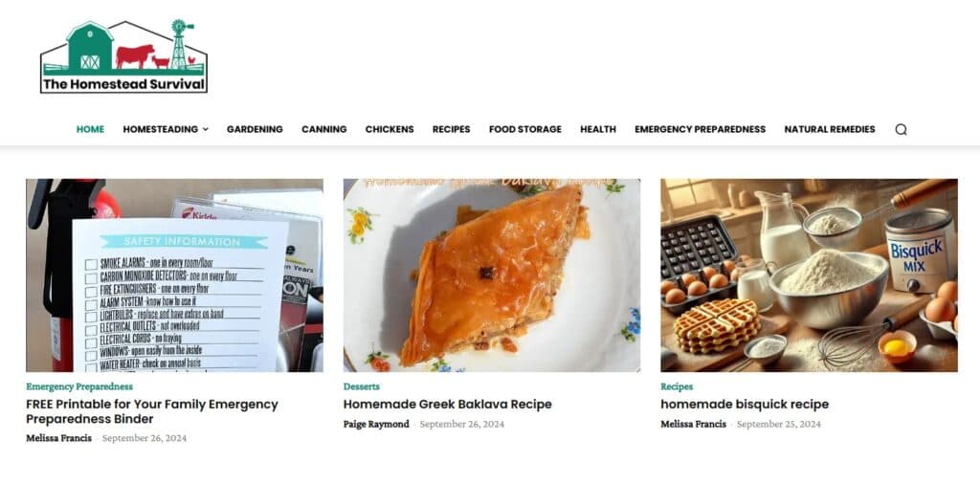Click the Desserts category link
The height and width of the screenshot is (484, 980).
coord(361,386)
